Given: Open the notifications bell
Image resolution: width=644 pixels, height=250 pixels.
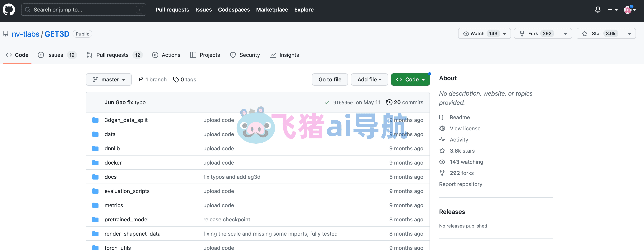Looking at the screenshot, I should click(x=598, y=10).
